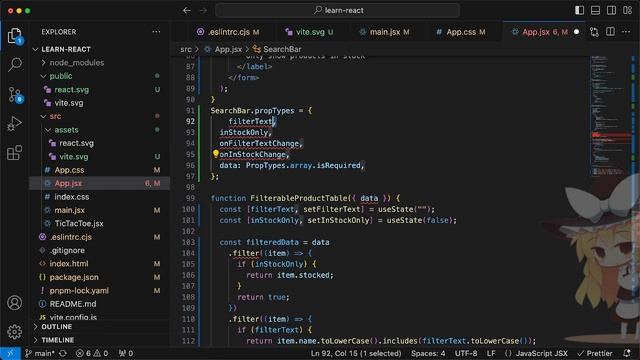This screenshot has width=640, height=360.
Task: Open Explorer more actions ellipsis
Action: [x=156, y=32]
